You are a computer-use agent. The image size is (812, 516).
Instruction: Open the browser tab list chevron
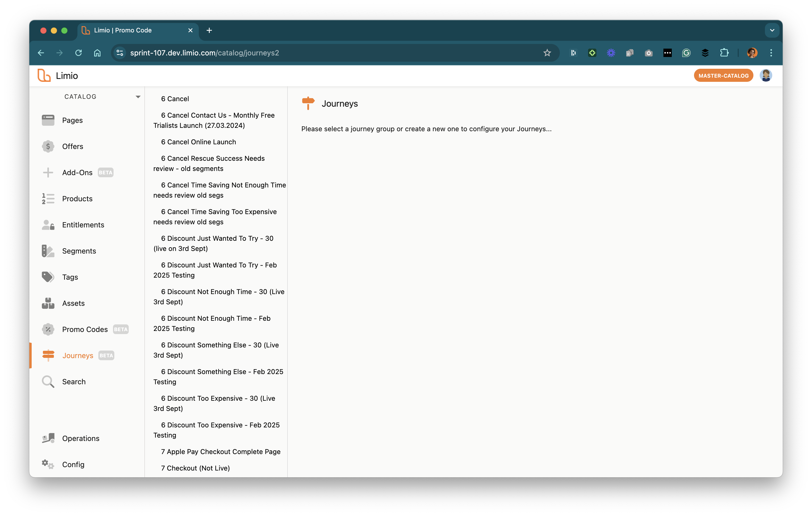(772, 30)
